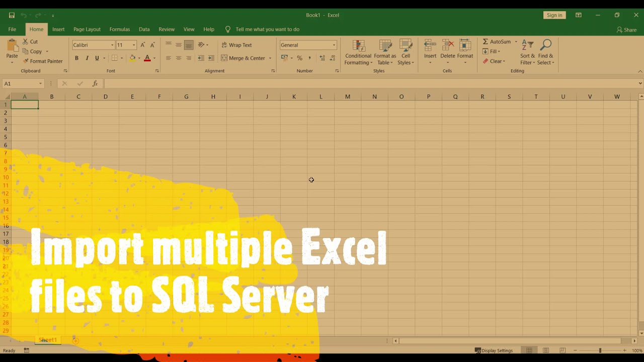
Task: Toggle Bold formatting
Action: [x=76, y=58]
